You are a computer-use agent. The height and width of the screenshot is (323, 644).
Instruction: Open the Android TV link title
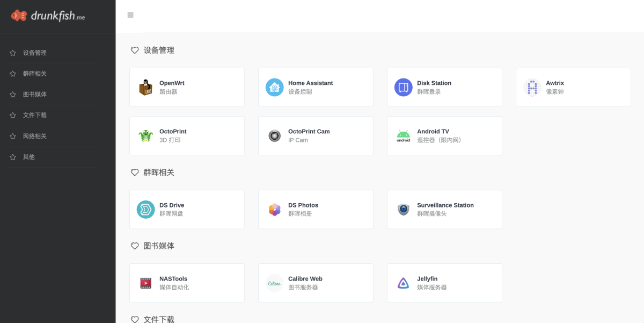pos(433,131)
